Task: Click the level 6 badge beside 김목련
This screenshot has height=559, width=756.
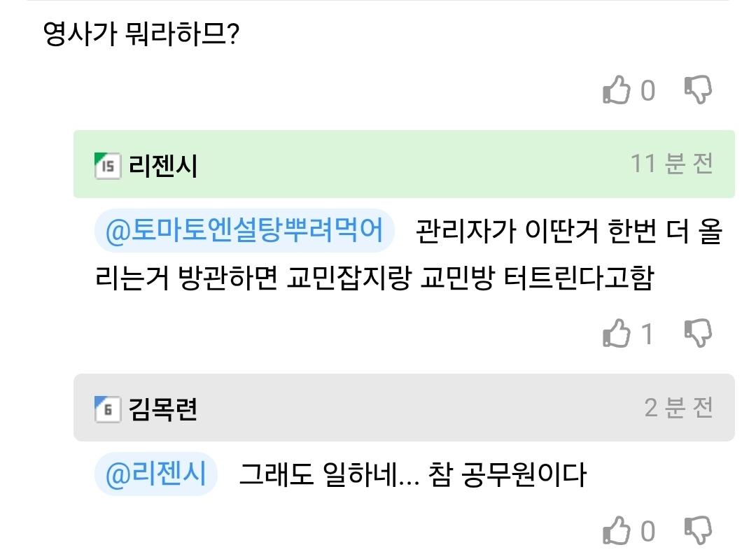Action: point(108,409)
